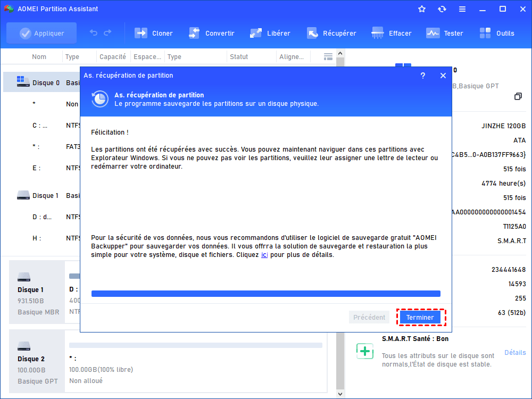
Task: Click the green plus S.M.A.R.T health icon
Action: pyautogui.click(x=365, y=351)
